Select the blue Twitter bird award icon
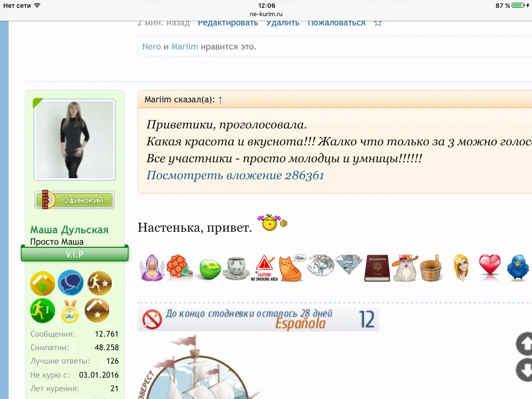This screenshot has width=532, height=399. click(517, 267)
